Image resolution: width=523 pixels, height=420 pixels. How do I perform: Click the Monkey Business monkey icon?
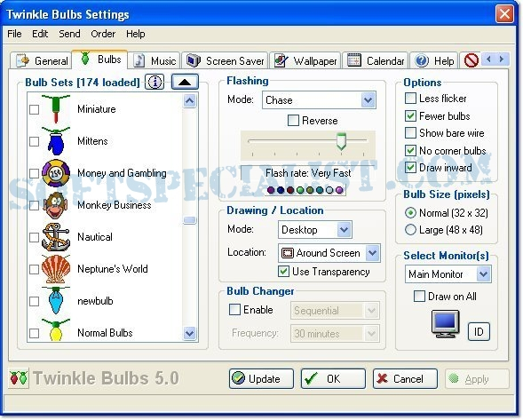(x=56, y=205)
